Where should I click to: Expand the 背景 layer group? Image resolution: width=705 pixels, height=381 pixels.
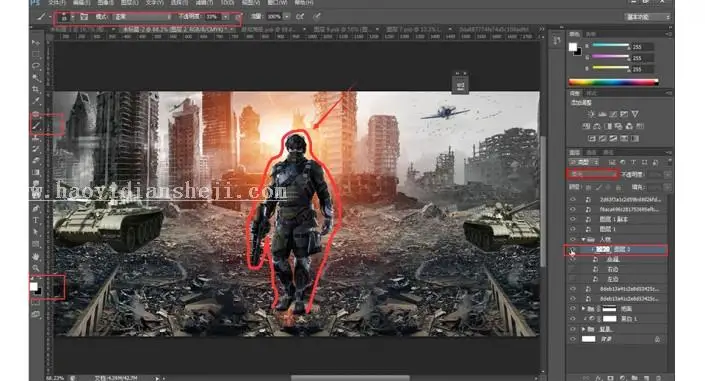[583, 329]
